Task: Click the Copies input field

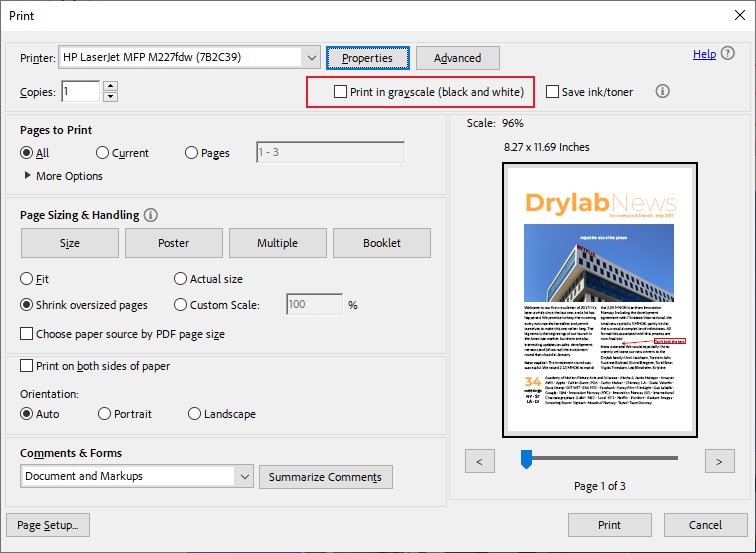Action: (x=81, y=91)
